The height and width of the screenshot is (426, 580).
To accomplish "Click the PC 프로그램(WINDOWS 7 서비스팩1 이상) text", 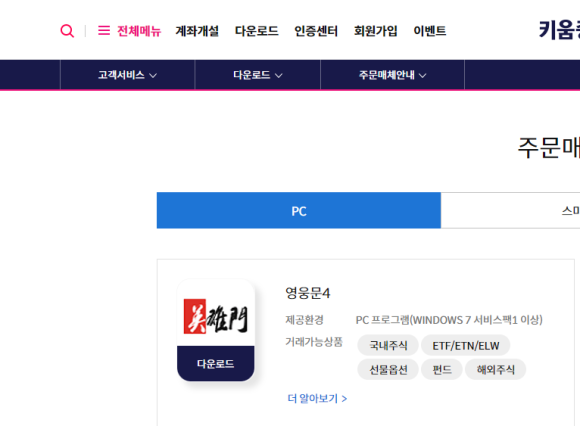I will 449,320.
